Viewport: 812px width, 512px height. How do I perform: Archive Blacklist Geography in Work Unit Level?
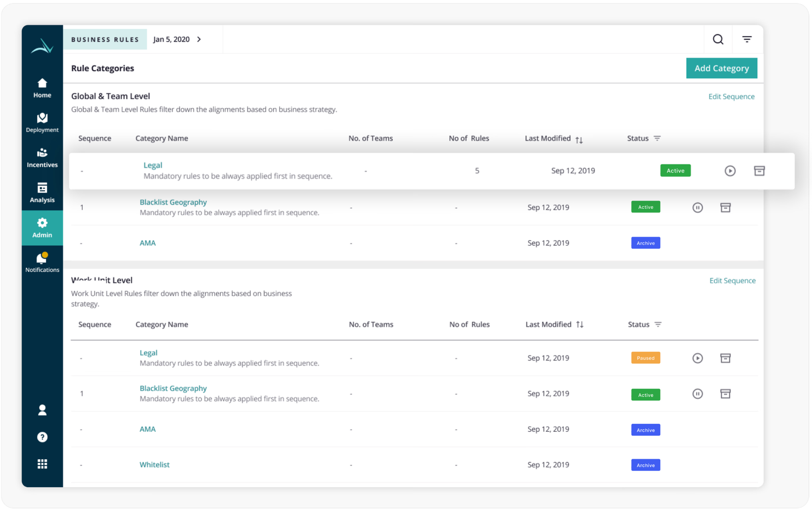[x=726, y=394]
